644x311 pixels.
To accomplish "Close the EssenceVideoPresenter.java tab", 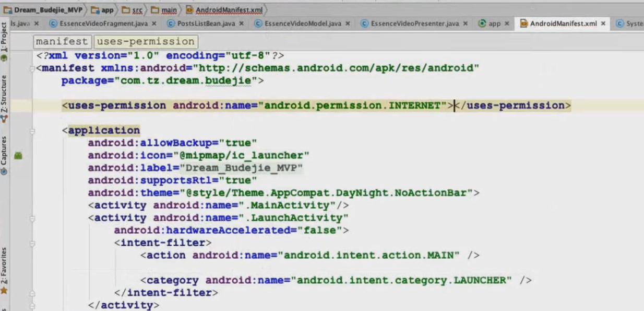I will click(464, 24).
